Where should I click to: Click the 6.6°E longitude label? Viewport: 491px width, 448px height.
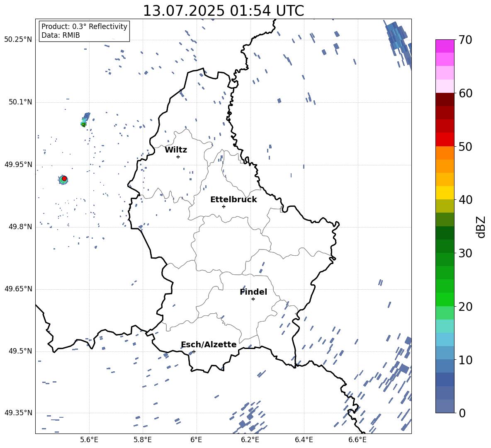(357, 440)
